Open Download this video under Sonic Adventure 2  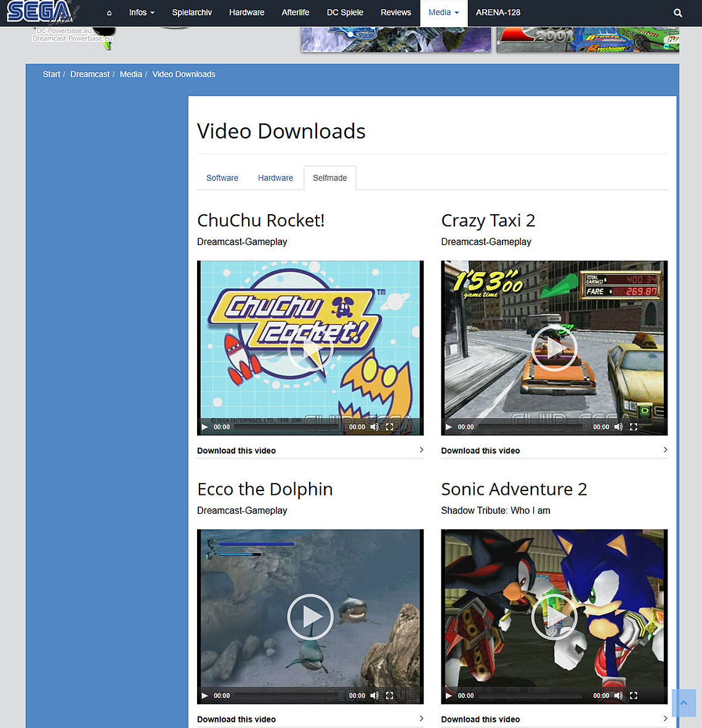554,719
